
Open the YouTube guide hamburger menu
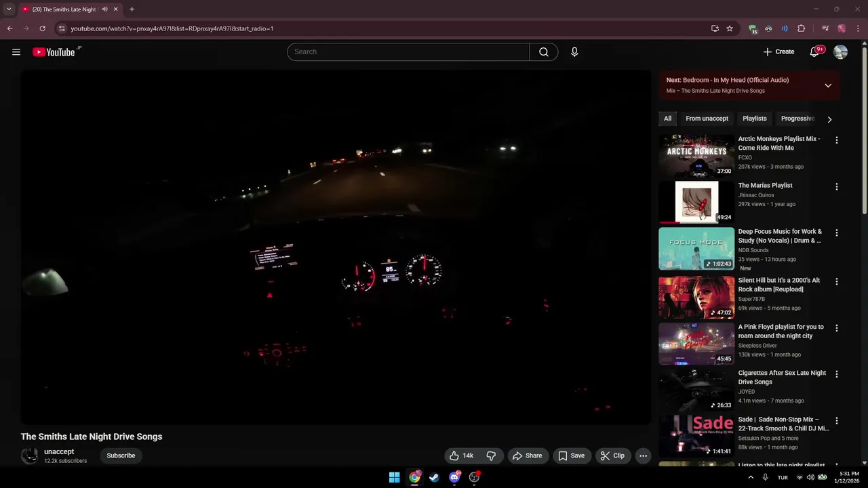[16, 52]
